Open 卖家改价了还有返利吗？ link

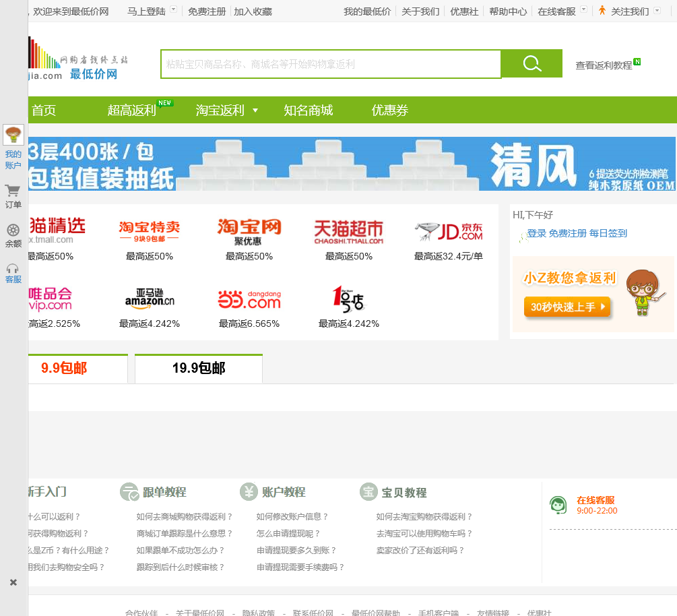point(420,551)
